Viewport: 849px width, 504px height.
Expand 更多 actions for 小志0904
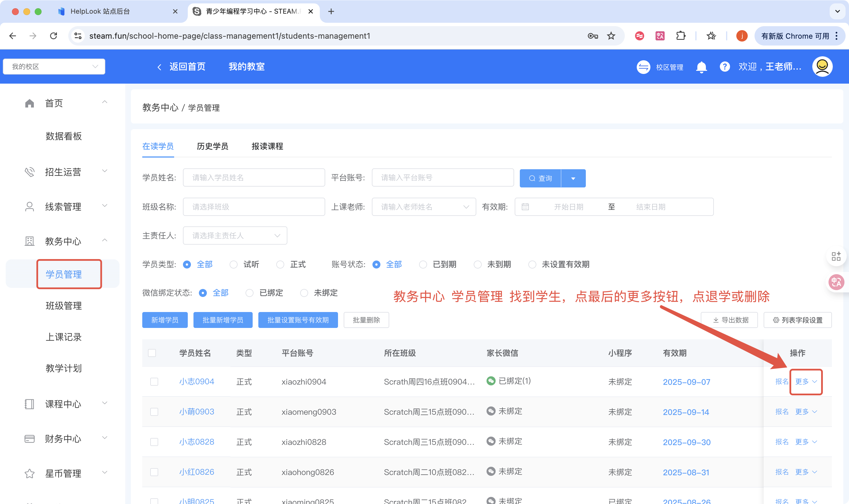pos(805,381)
